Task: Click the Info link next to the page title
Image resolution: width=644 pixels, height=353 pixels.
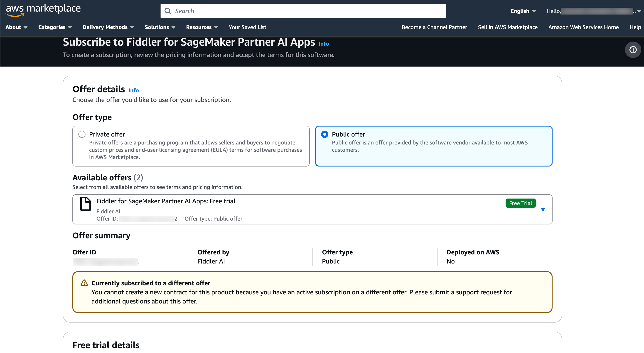Action: click(x=324, y=44)
